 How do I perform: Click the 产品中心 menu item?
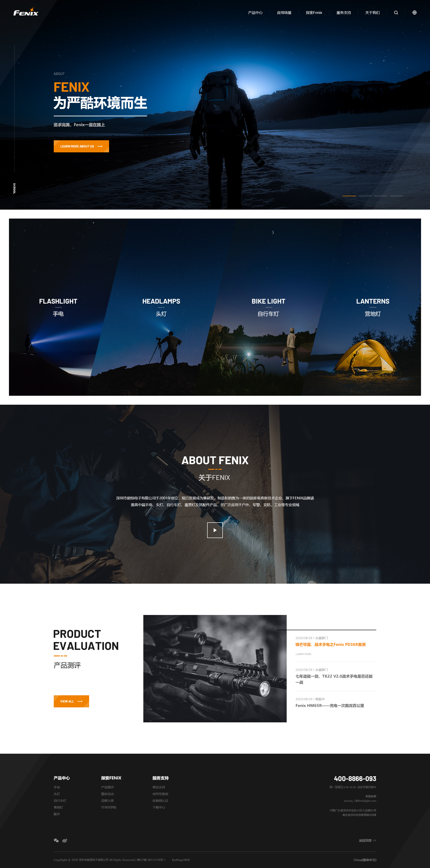(x=254, y=12)
